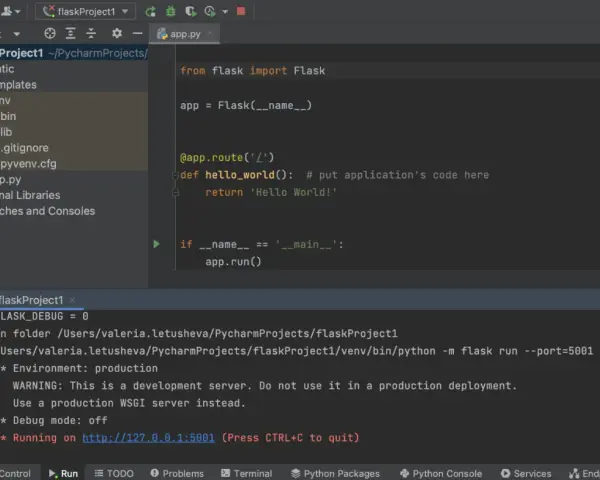
Task: Select the lib folder in tree
Action: click(x=74, y=132)
